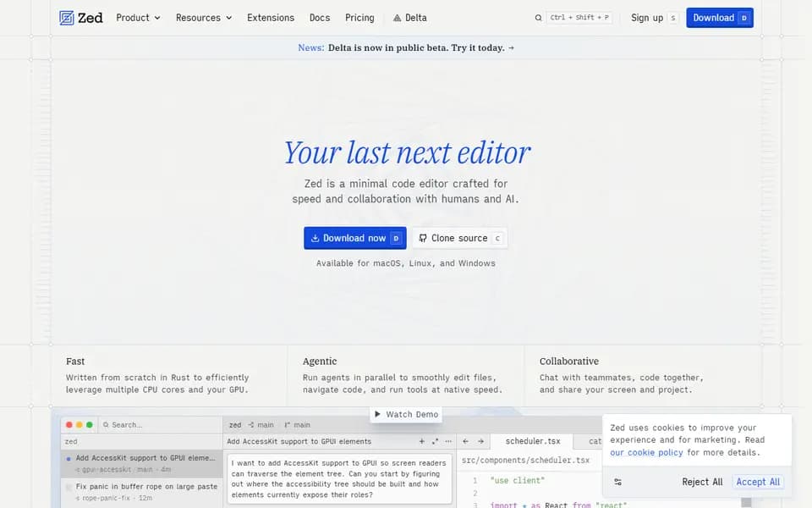Image resolution: width=812 pixels, height=508 pixels.
Task: Click the blue Download now button
Action: [354, 238]
